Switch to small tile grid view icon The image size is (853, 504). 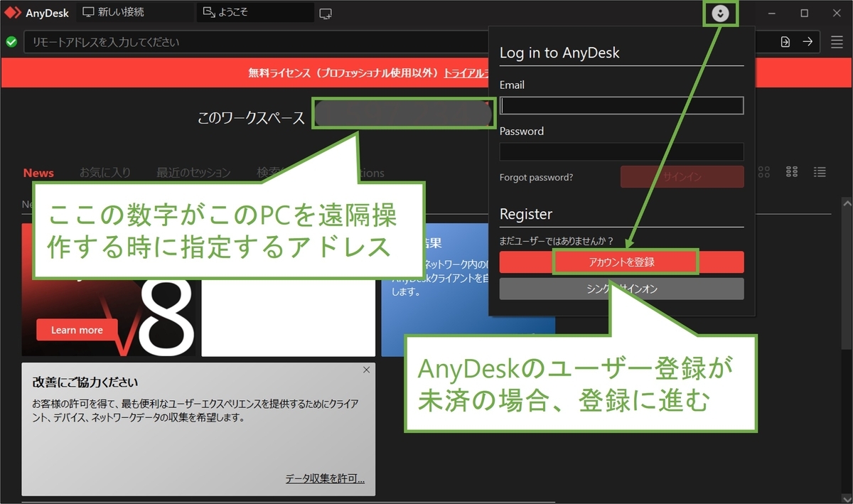pos(792,172)
